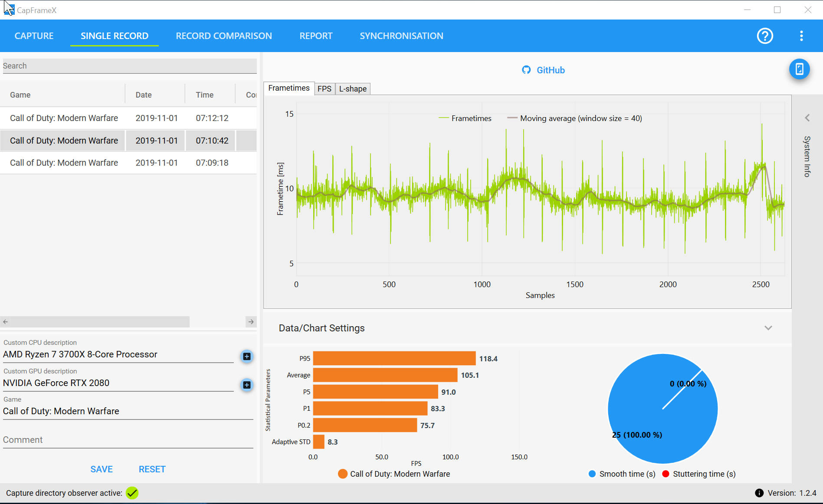Add custom GPU description plus button
Viewport: 823px width, 504px height.
click(x=247, y=385)
